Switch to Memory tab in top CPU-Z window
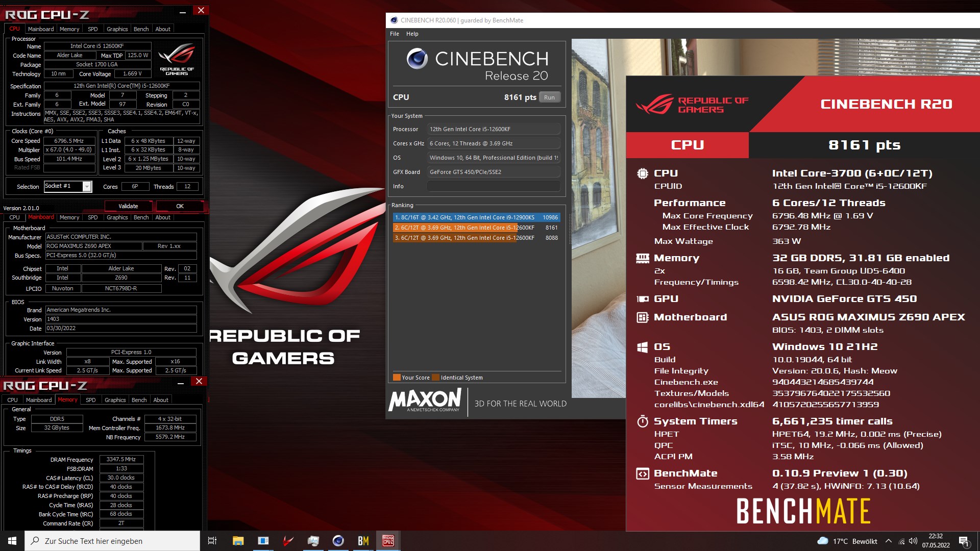Screen dimensions: 980x551 click(69, 29)
